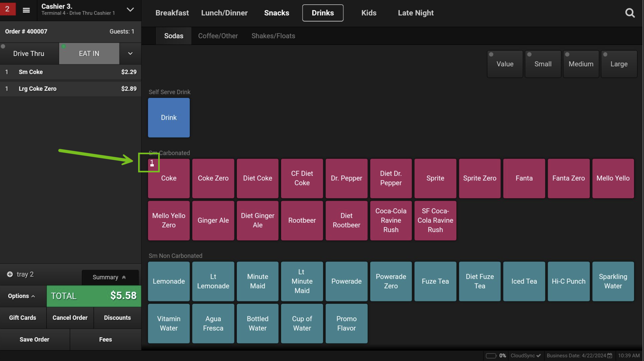Image resolution: width=644 pixels, height=361 pixels.
Task: Expand the Summary panel
Action: [x=109, y=277]
